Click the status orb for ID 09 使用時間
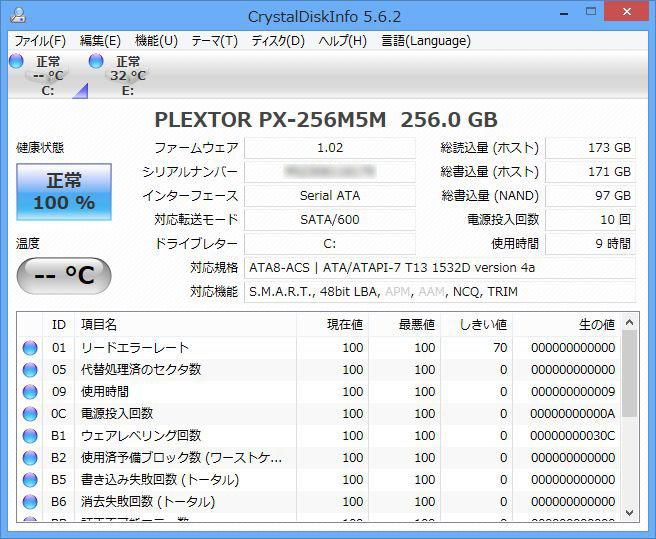656x539 pixels. click(30, 392)
